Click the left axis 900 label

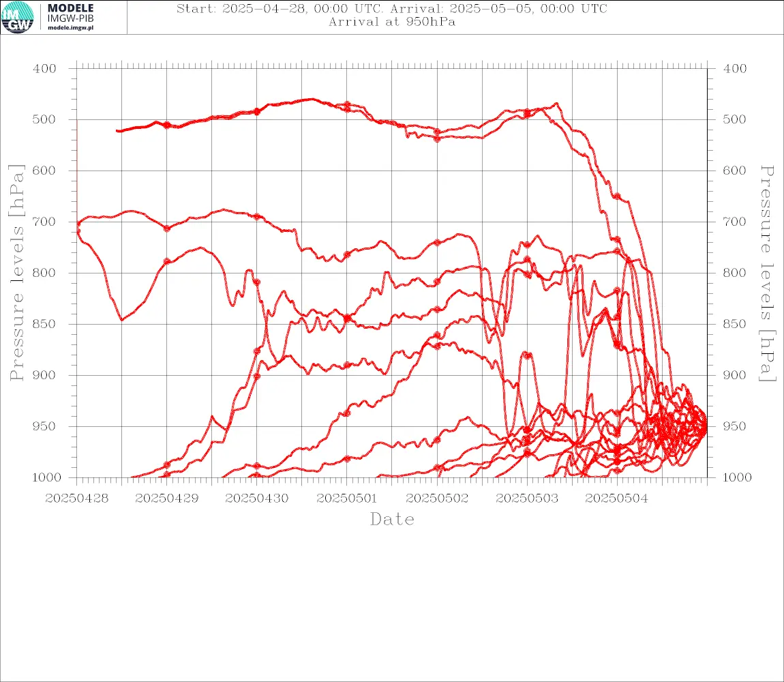(44, 375)
